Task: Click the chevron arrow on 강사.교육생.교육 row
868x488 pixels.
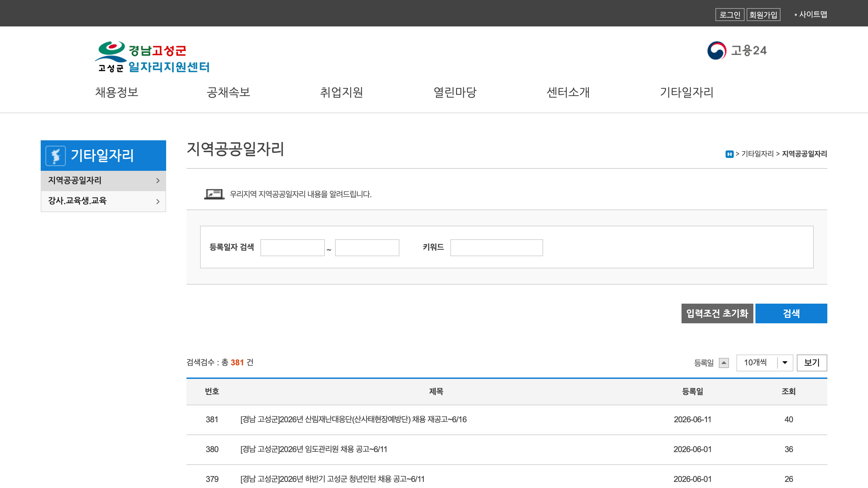Action: [x=158, y=201]
